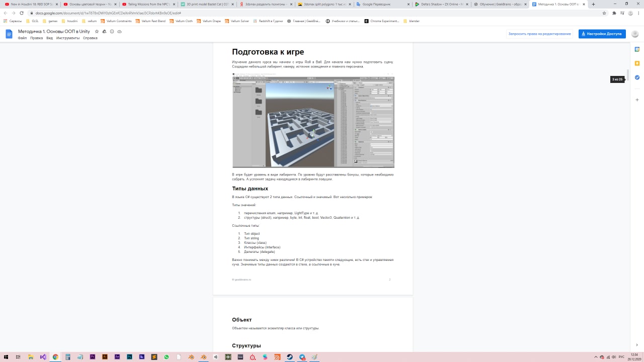Open the Vellum Cloth bookmark
644x362 pixels.
[x=181, y=21]
